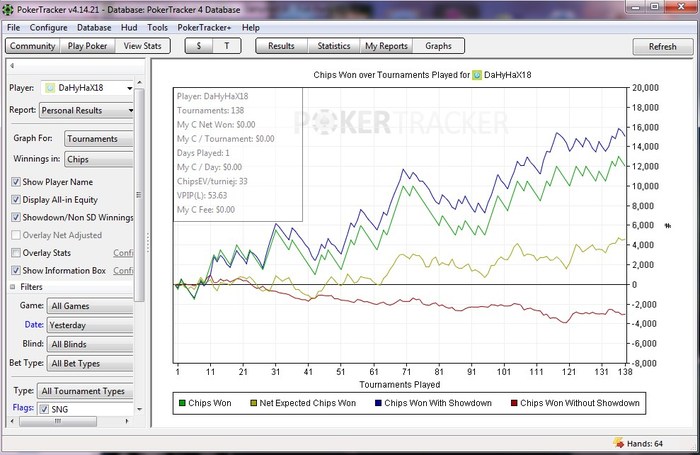Viewport: 700px width, 455px height.
Task: Open the Bet Type filter dropdown
Action: pos(90,363)
